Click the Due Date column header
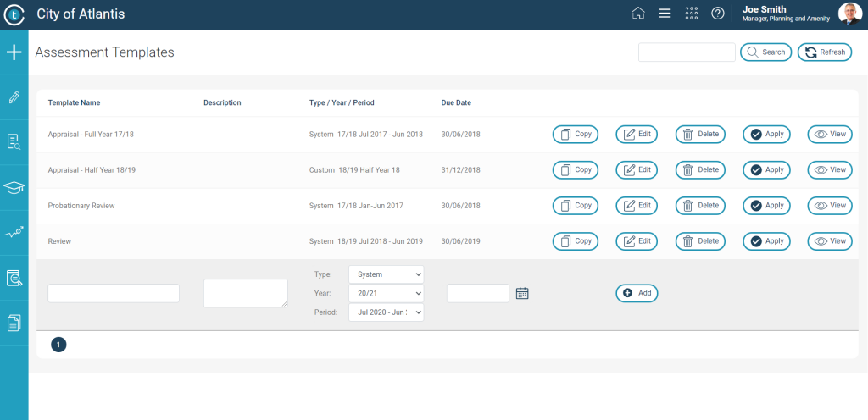The image size is (868, 420). click(456, 102)
